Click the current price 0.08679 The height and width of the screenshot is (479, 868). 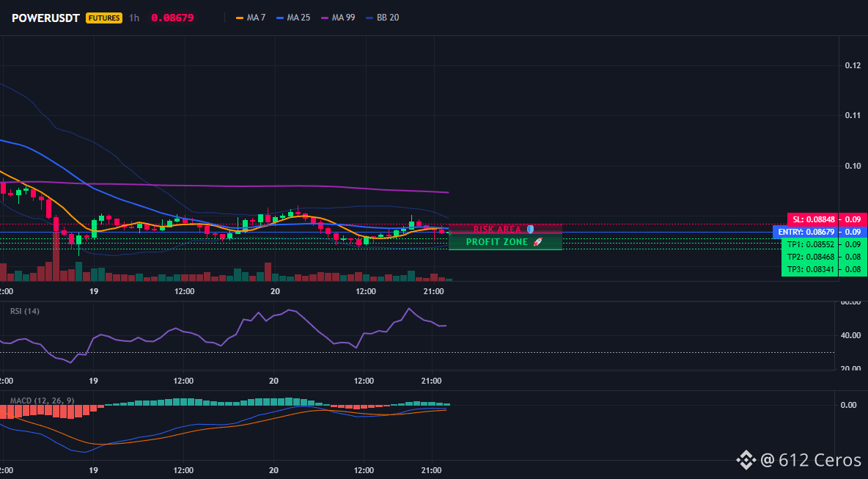(172, 18)
